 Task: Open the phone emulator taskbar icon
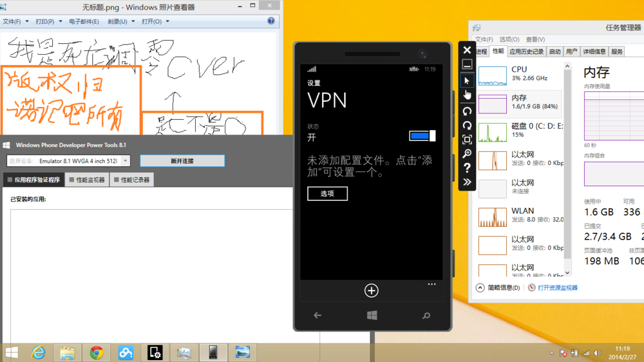point(213,352)
